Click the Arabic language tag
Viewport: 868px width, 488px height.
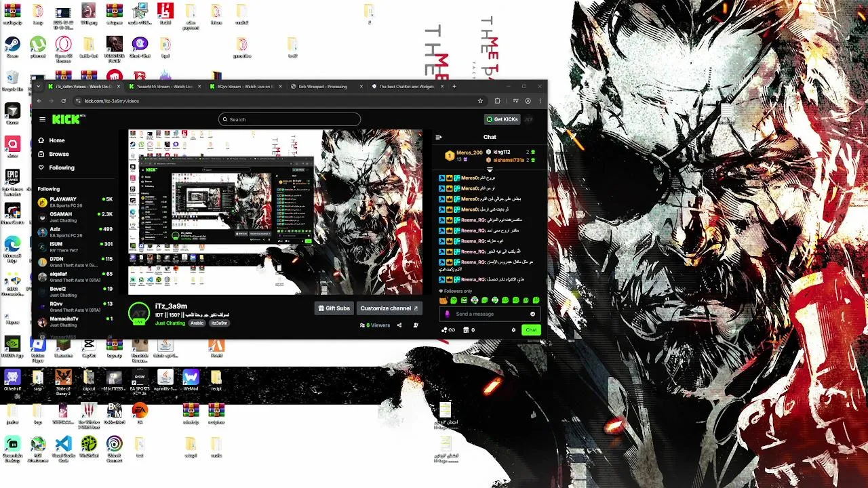tap(197, 323)
